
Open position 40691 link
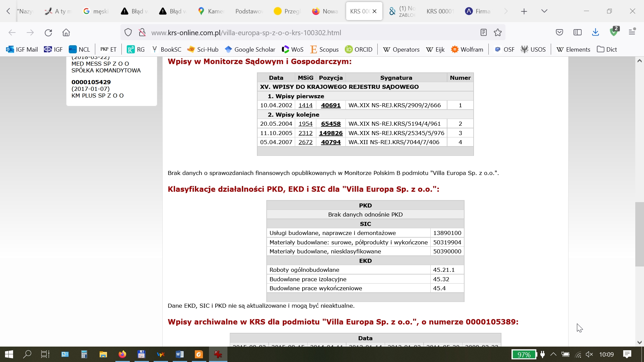(331, 105)
